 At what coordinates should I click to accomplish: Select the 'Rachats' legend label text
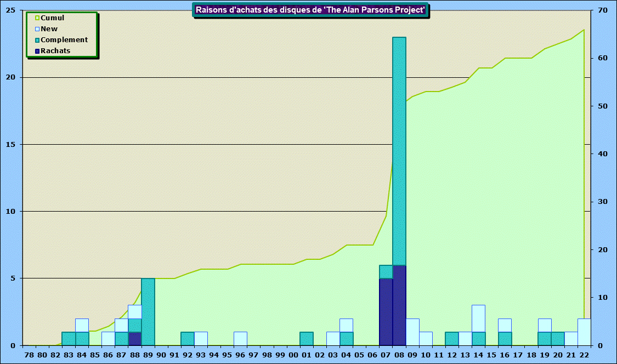(55, 51)
